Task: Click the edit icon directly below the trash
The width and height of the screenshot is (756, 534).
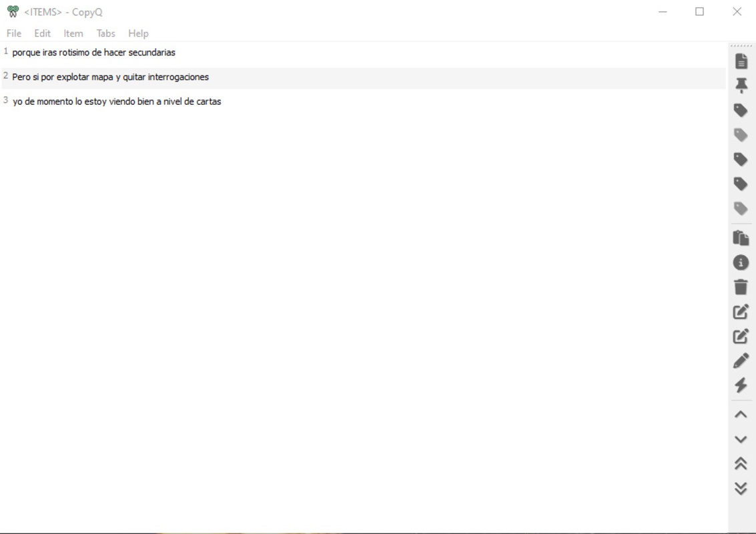Action: [741, 312]
